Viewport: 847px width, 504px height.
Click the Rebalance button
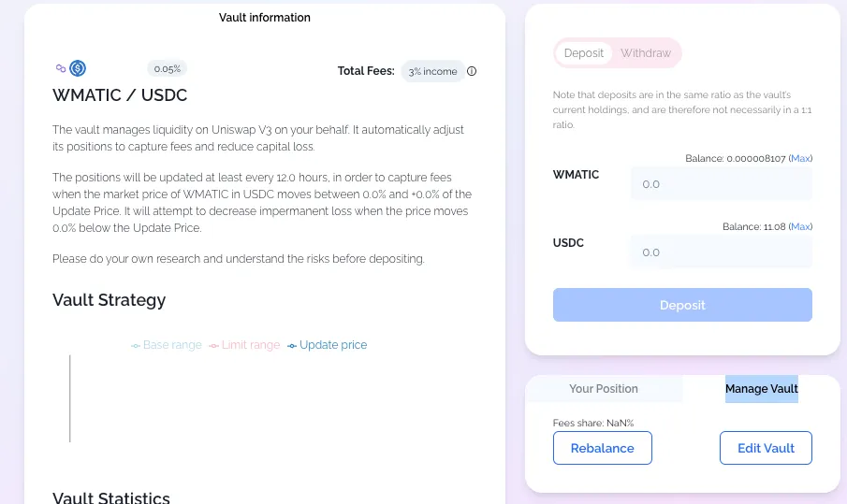pyautogui.click(x=603, y=448)
